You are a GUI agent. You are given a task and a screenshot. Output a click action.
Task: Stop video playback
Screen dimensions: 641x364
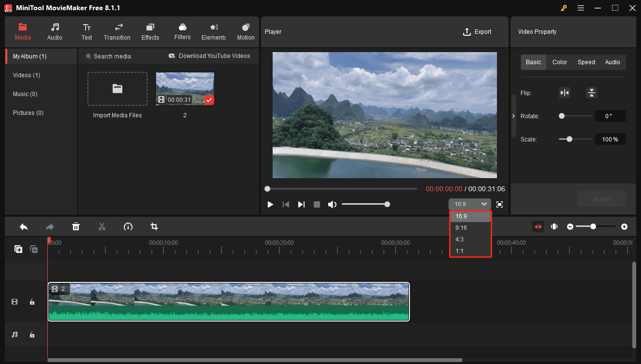point(317,205)
